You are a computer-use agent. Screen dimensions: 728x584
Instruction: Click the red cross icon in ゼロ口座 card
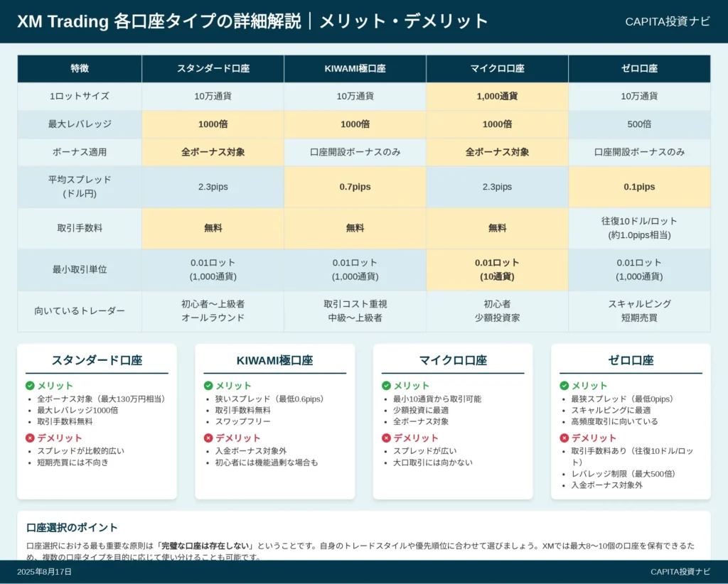point(564,438)
